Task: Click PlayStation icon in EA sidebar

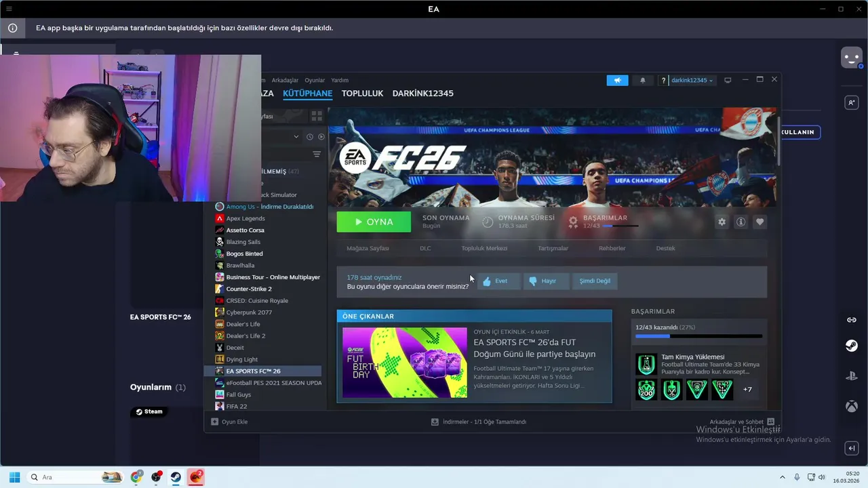Action: pos(852,376)
